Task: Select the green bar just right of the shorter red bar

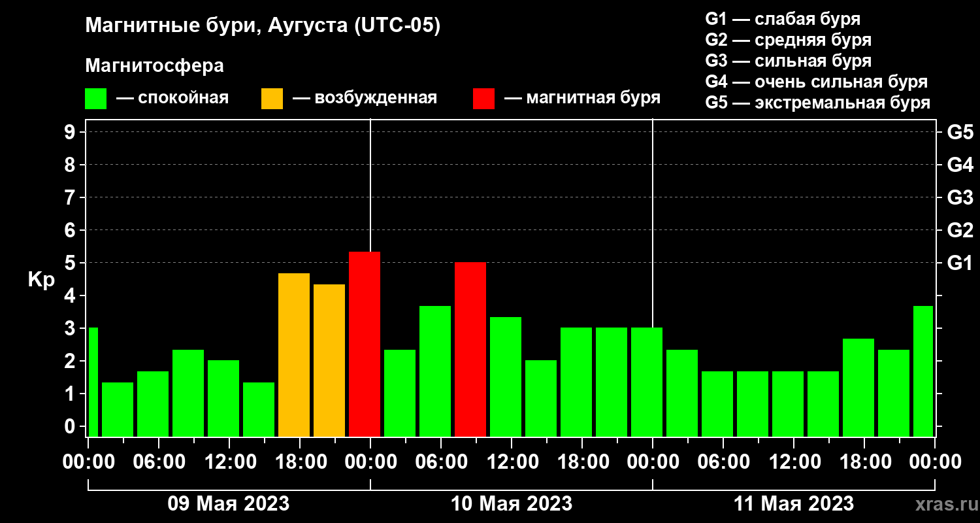Action: pos(506,377)
